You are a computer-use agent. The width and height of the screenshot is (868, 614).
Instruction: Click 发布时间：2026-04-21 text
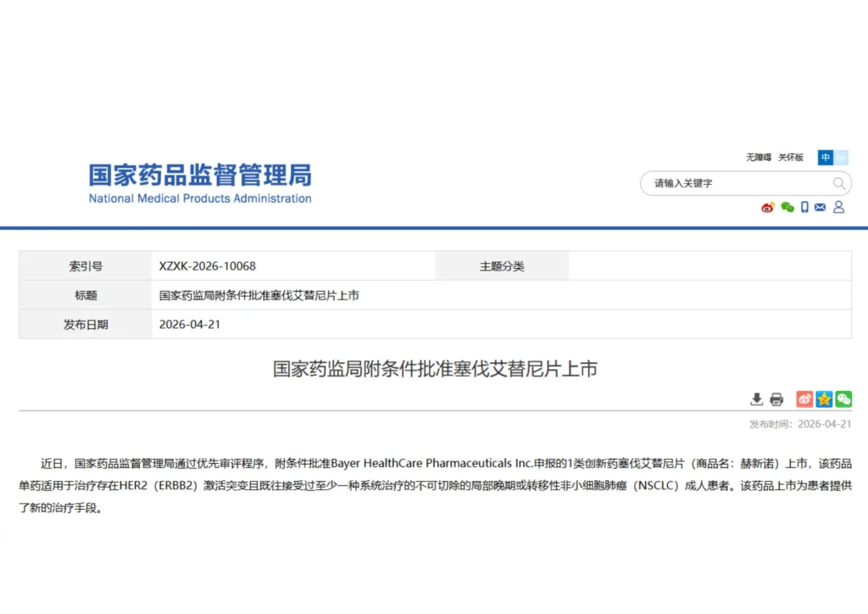click(800, 424)
